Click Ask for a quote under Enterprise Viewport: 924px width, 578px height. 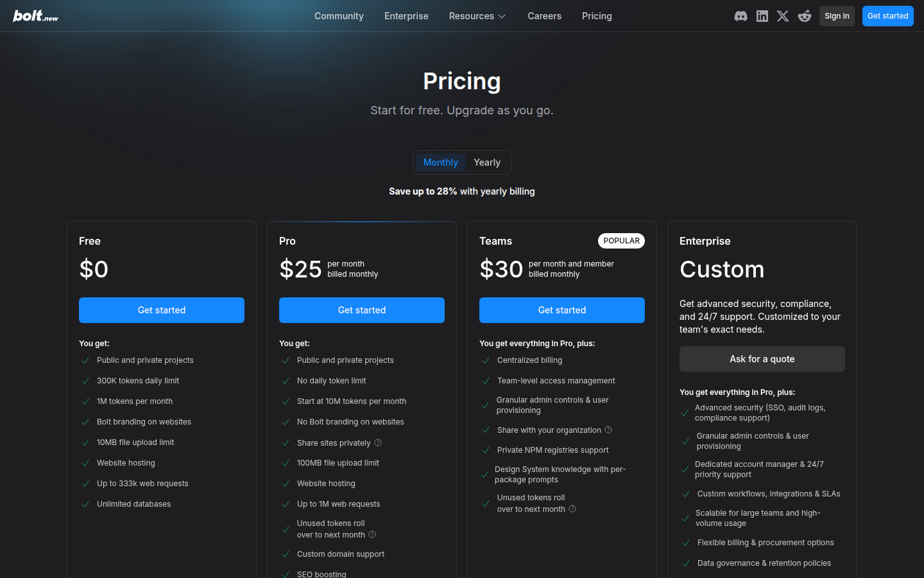coord(762,359)
